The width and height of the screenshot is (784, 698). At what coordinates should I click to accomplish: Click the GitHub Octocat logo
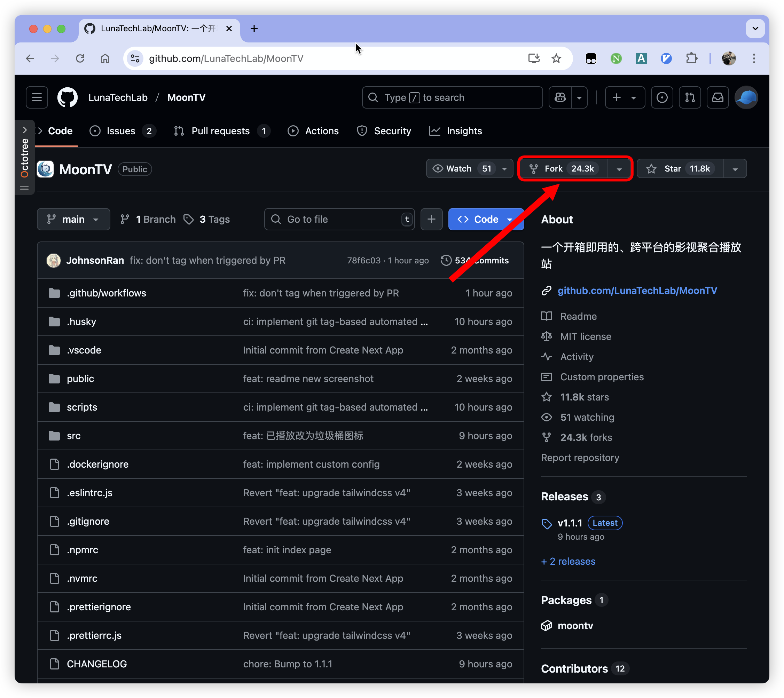[x=67, y=97]
